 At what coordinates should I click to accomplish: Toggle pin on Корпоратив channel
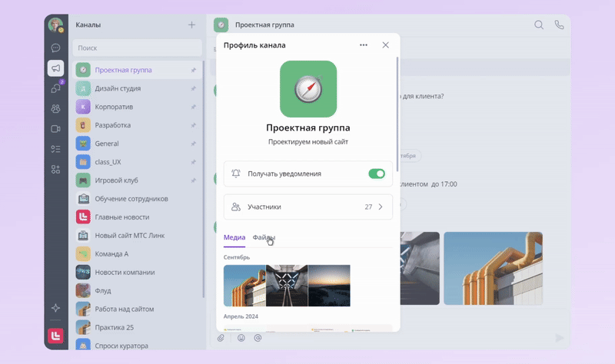[x=193, y=107]
